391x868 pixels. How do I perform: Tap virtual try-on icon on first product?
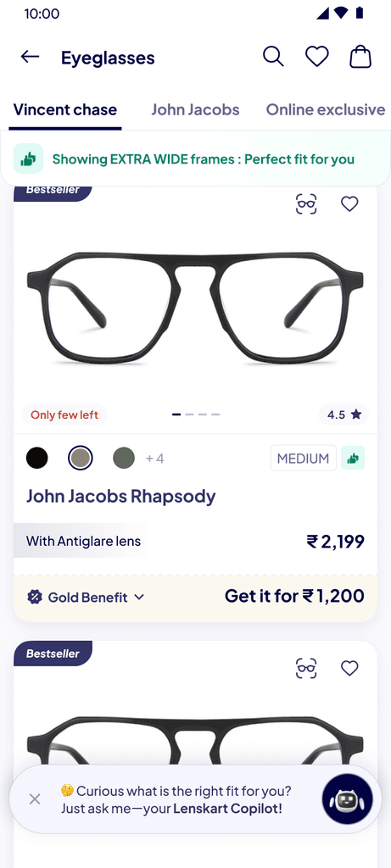pos(306,204)
